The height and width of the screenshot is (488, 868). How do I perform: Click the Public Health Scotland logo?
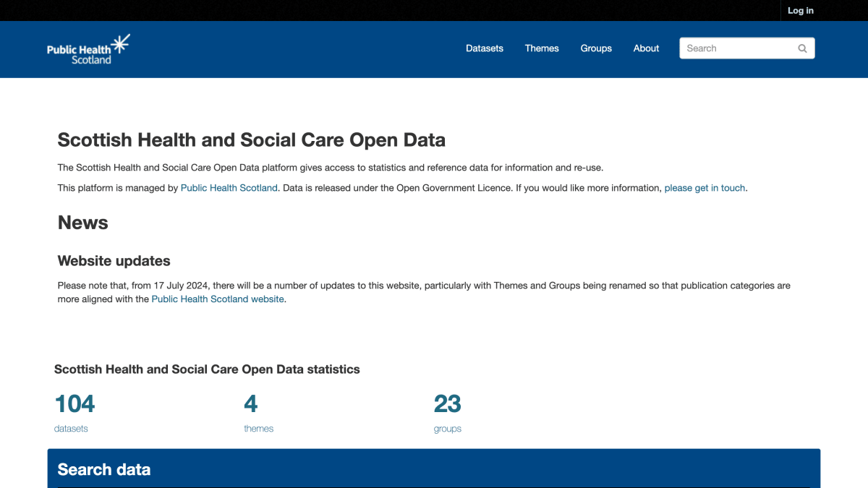(88, 49)
